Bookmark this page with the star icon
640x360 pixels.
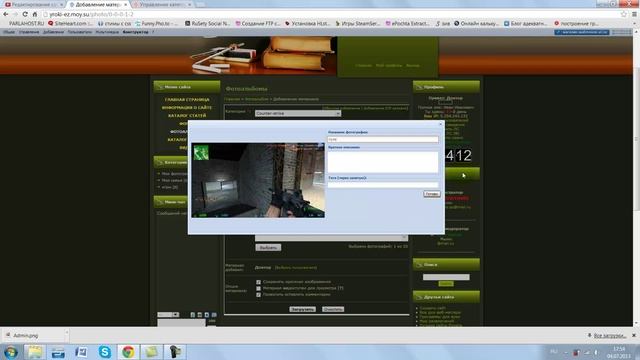(x=624, y=14)
